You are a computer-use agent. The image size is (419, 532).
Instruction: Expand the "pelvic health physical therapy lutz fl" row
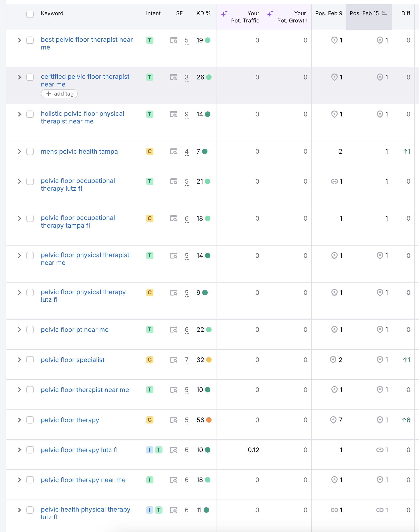19,510
